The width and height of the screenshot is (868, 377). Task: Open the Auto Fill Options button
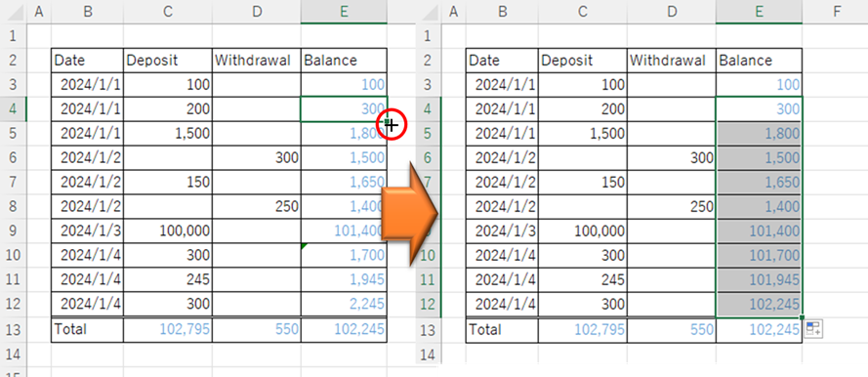[x=813, y=328]
